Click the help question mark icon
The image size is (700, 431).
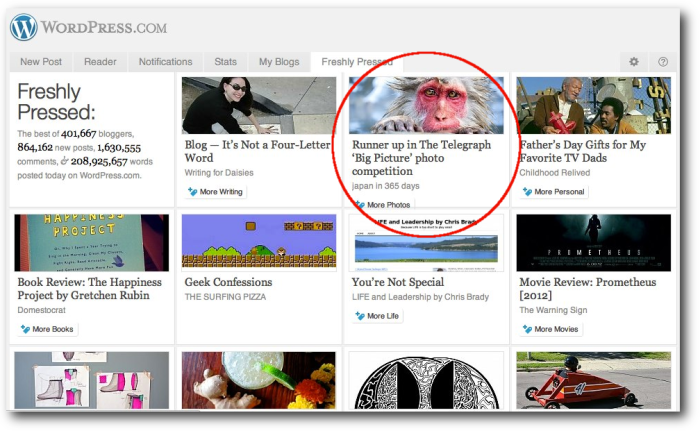pyautogui.click(x=662, y=62)
